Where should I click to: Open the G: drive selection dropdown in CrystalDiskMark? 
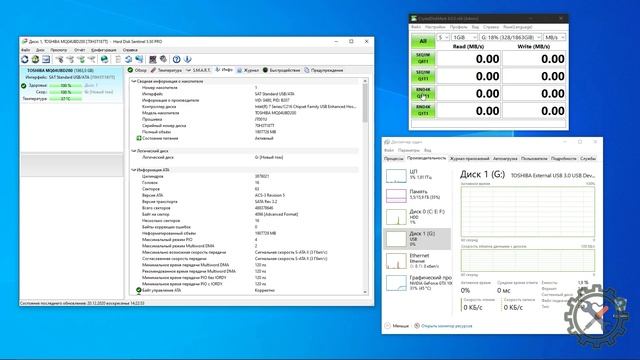[x=510, y=37]
